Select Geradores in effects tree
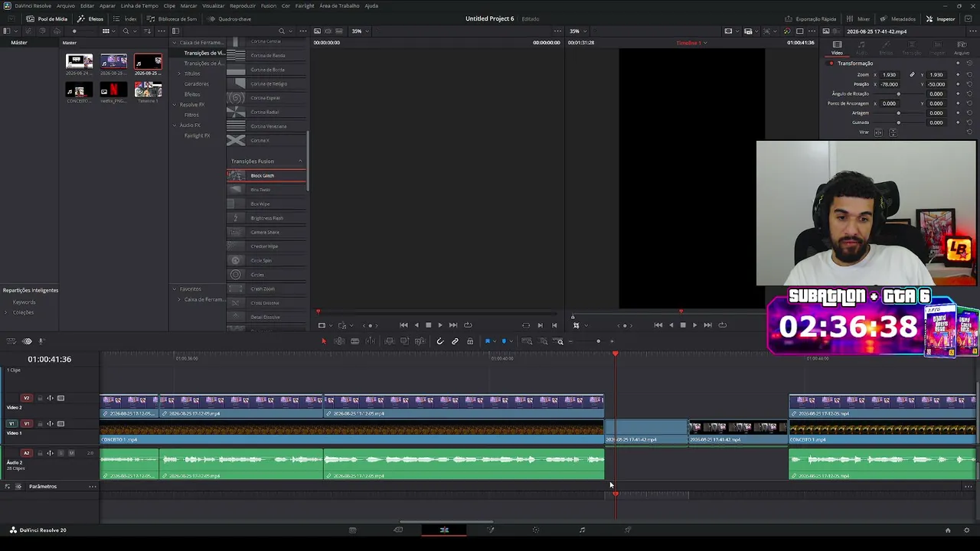The image size is (980, 551). [196, 84]
